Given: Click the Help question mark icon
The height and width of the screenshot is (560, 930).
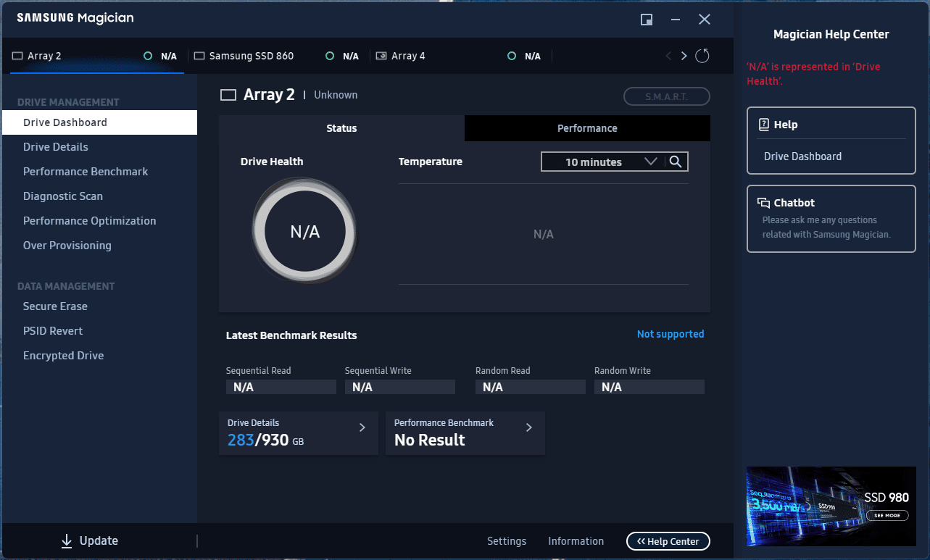Looking at the screenshot, I should (763, 125).
